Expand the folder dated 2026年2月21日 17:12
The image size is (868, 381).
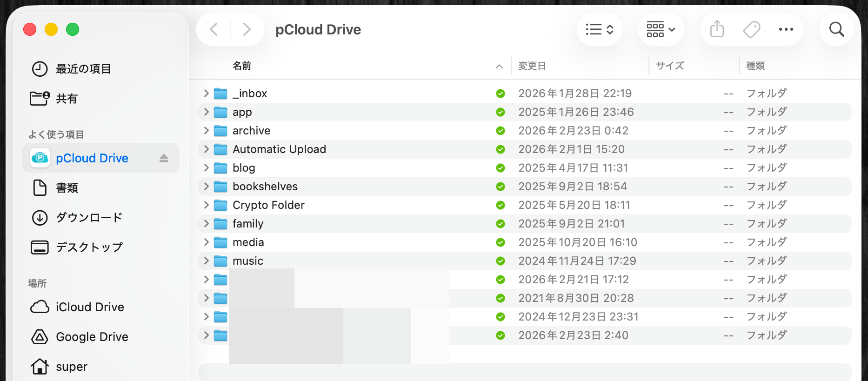point(206,279)
